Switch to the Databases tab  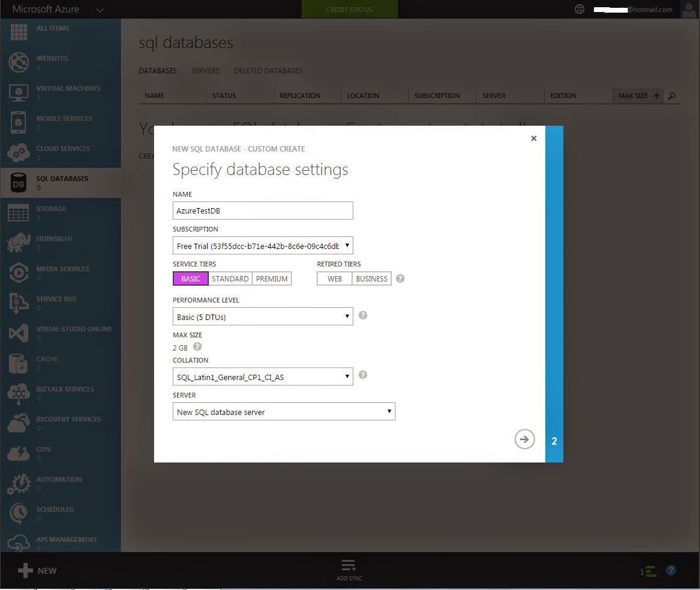point(158,71)
